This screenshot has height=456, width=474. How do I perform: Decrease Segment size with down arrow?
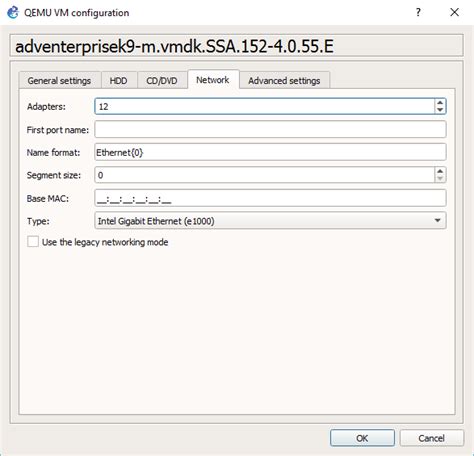440,178
